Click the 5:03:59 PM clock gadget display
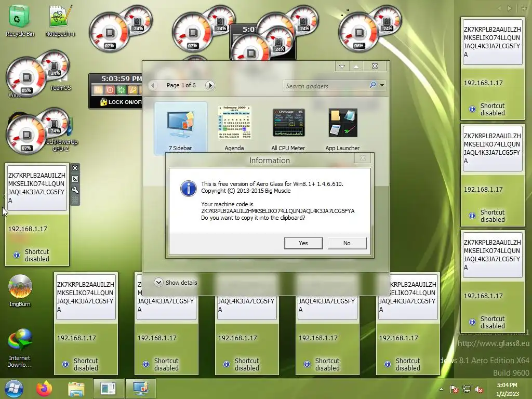Image resolution: width=532 pixels, height=399 pixels. [121, 79]
